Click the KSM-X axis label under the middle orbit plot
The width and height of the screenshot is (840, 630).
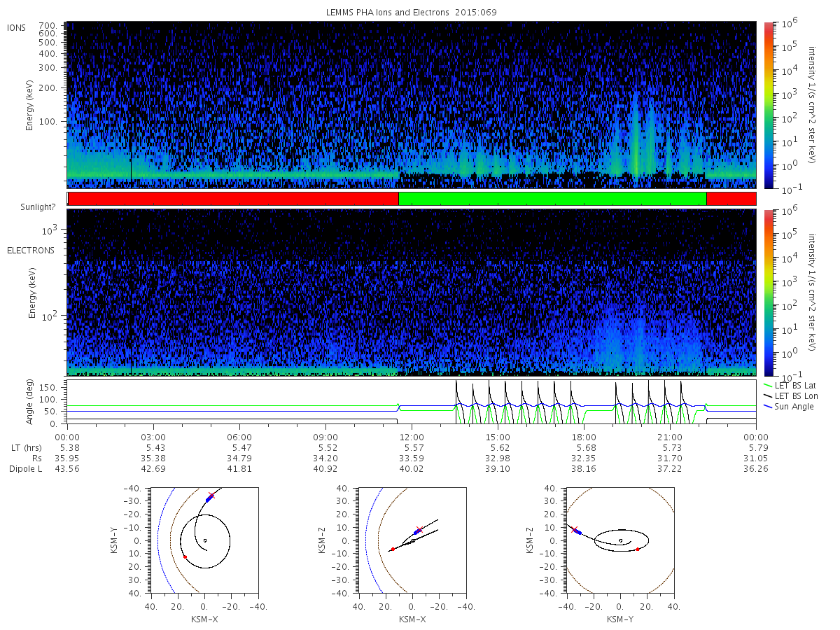pyautogui.click(x=412, y=619)
